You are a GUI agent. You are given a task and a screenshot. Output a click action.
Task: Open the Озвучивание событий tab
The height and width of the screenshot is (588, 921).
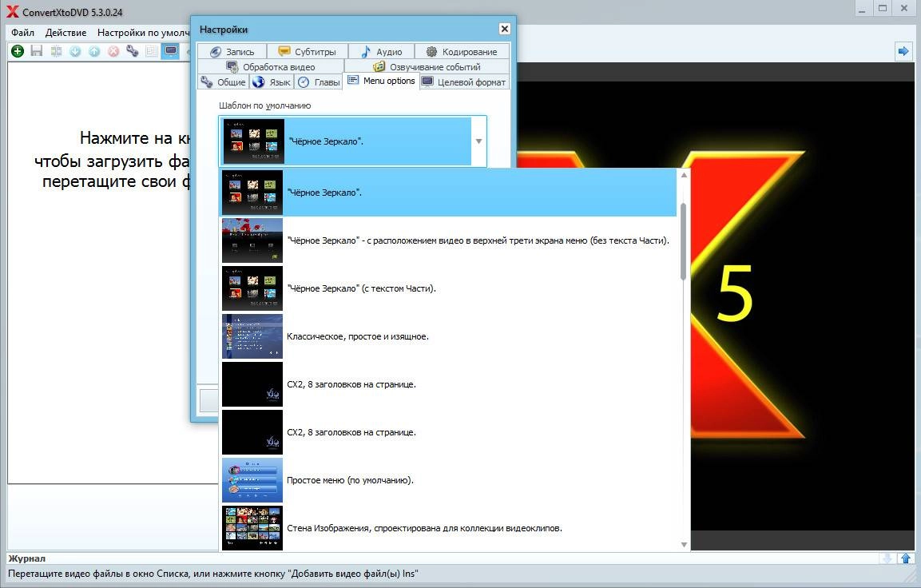(427, 67)
